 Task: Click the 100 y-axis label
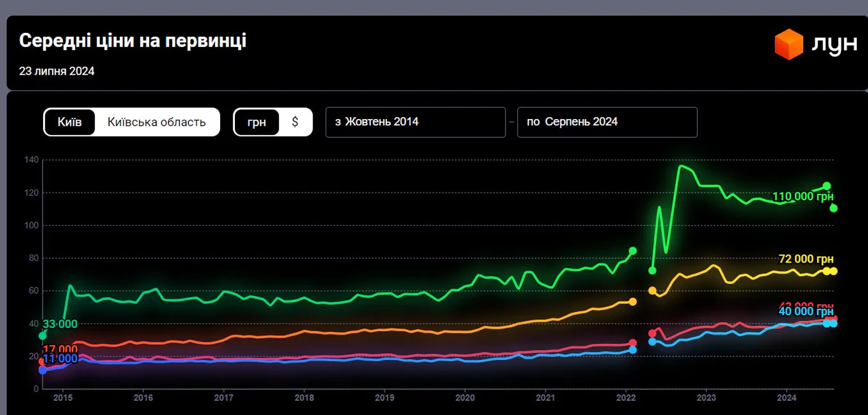[x=32, y=226]
